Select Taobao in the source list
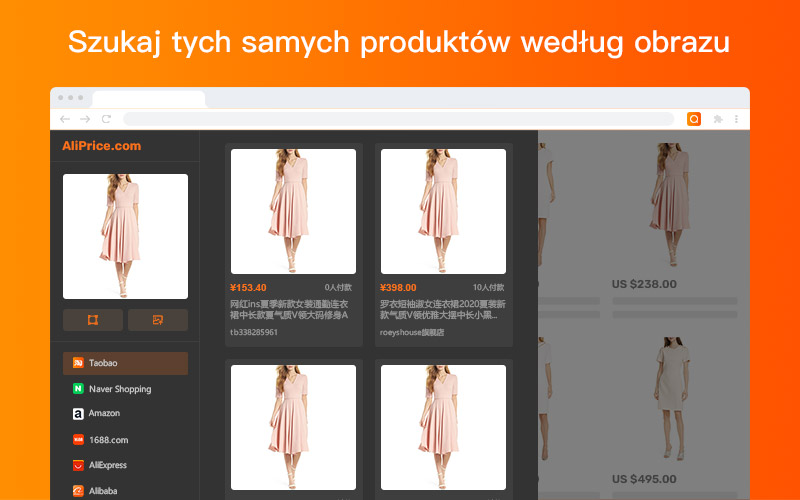Screen dimensions: 800x500 pos(126,363)
